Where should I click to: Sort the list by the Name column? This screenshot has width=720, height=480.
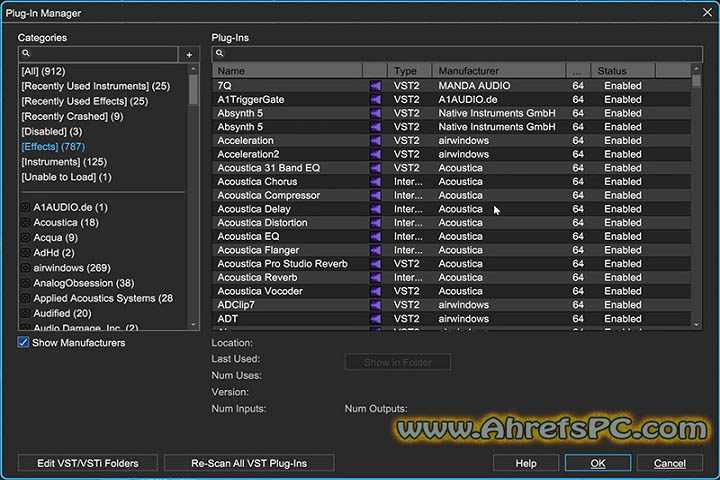(x=287, y=71)
